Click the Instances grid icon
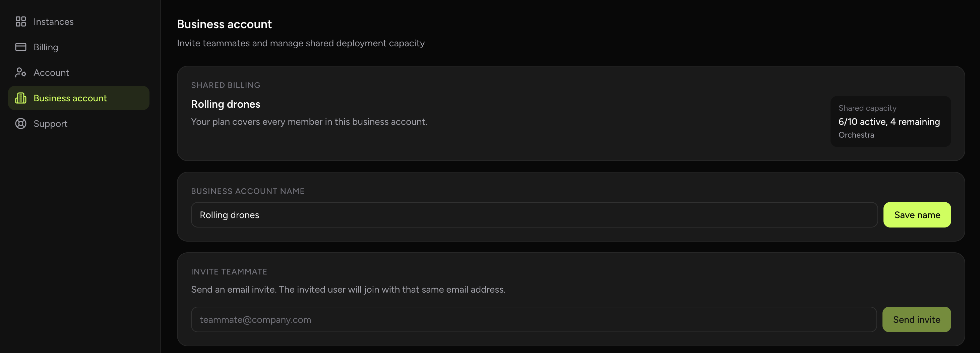Image resolution: width=980 pixels, height=353 pixels. tap(21, 21)
